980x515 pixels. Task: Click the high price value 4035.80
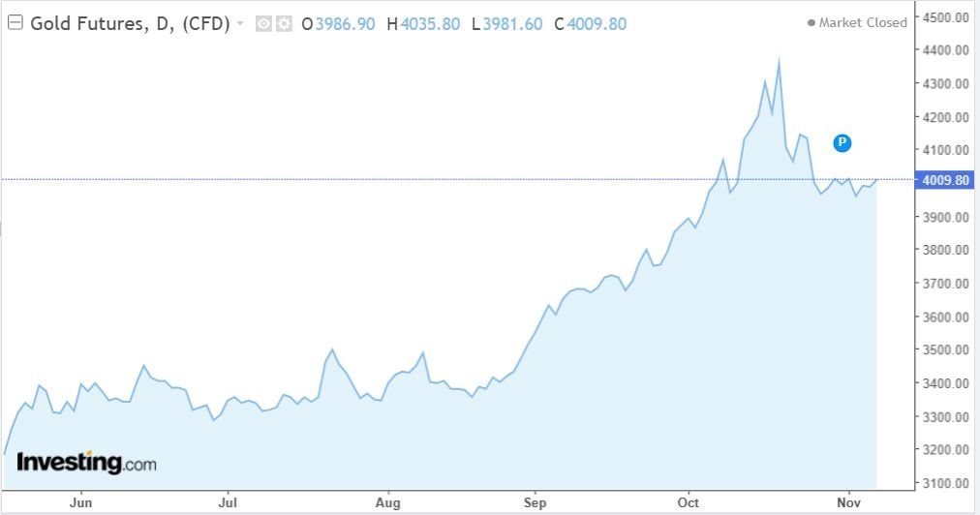click(430, 23)
